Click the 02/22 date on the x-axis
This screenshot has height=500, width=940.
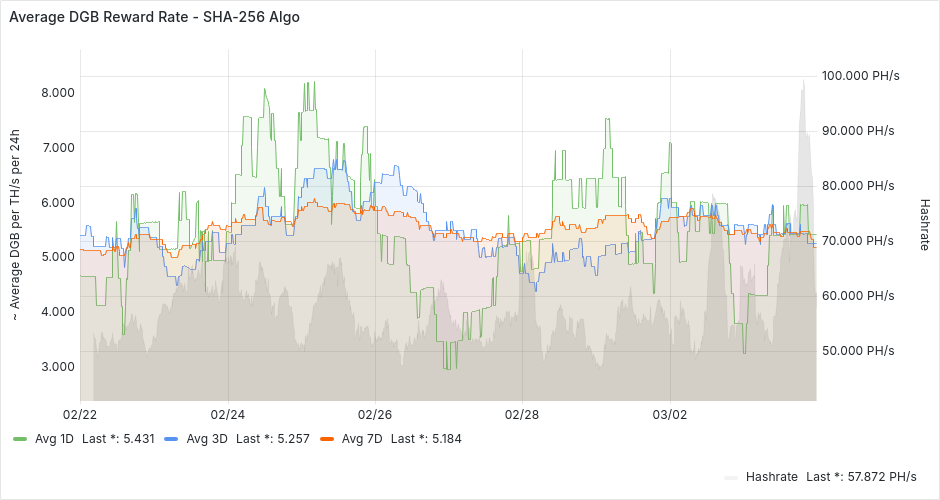pyautogui.click(x=80, y=414)
